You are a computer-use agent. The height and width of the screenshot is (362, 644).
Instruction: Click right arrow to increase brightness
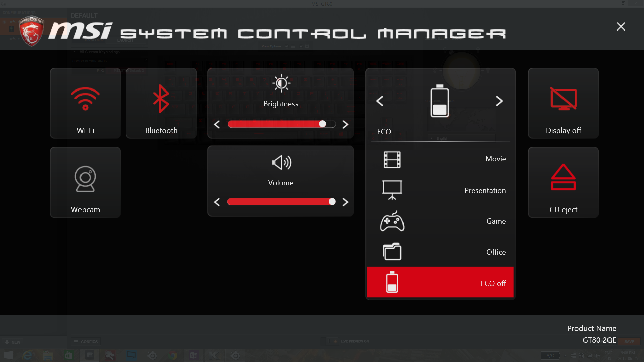click(345, 124)
